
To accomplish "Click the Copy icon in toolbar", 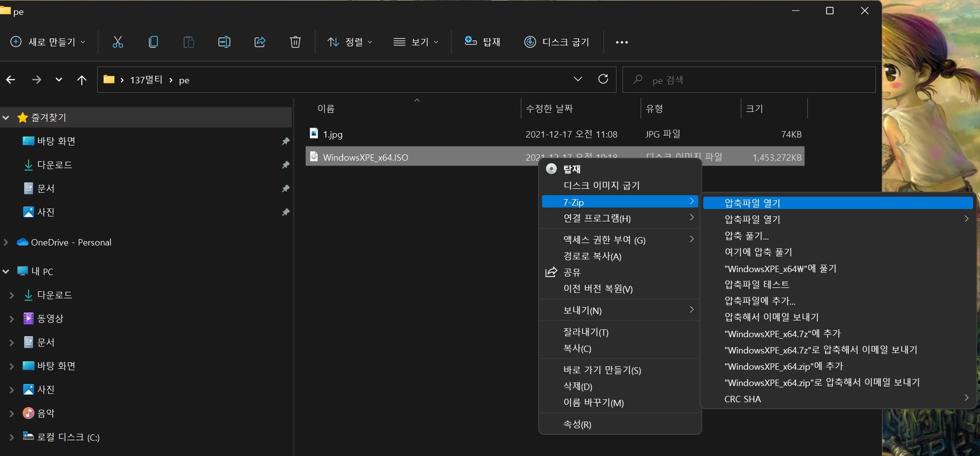I will tap(153, 42).
